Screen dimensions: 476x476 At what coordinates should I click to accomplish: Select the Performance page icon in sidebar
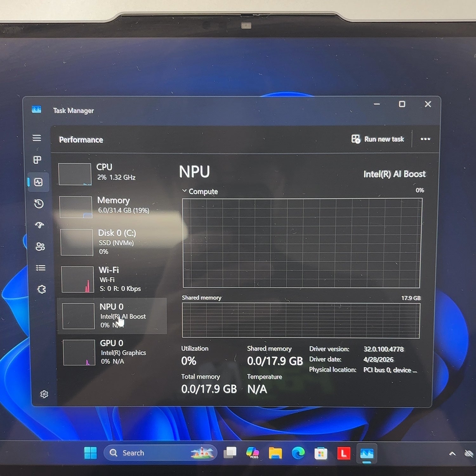(38, 182)
